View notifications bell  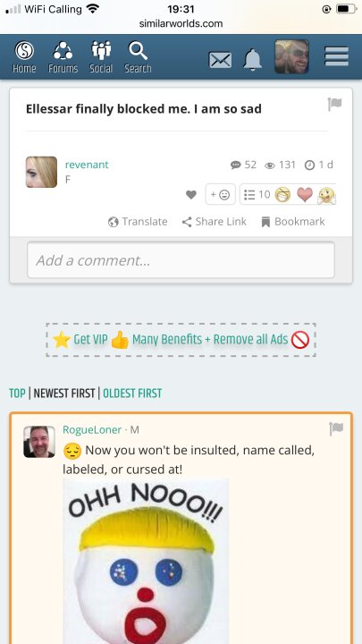point(252,60)
